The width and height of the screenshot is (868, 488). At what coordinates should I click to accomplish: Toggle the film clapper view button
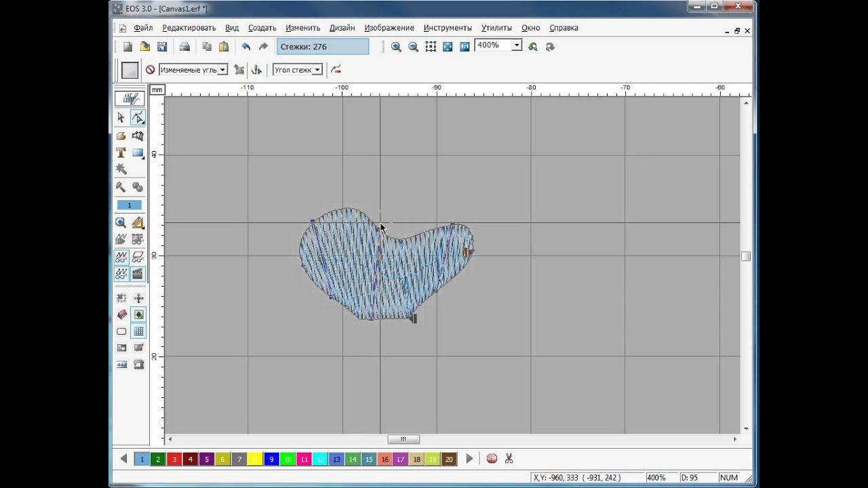point(138,274)
